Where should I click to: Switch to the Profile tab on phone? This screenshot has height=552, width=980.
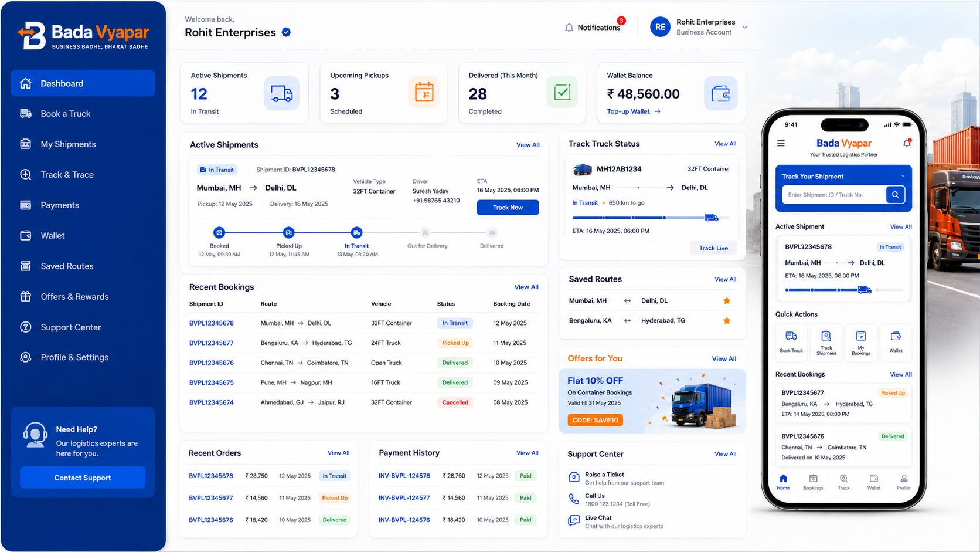[x=904, y=482]
